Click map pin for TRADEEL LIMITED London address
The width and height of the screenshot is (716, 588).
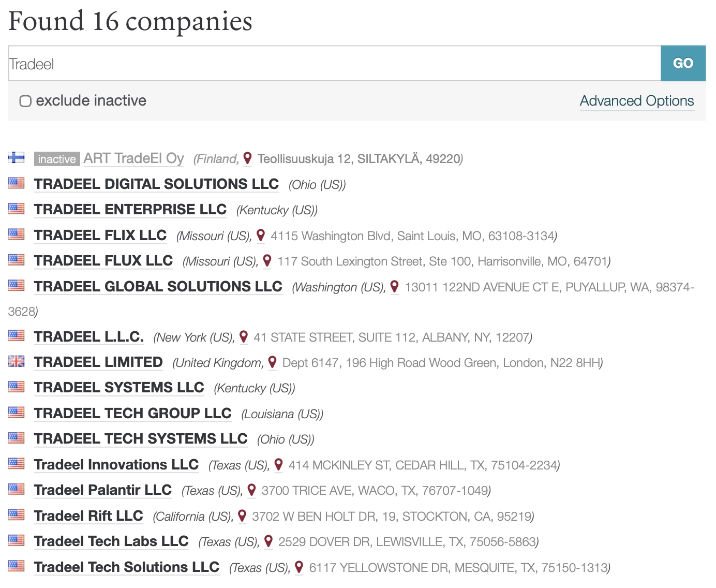tap(272, 362)
